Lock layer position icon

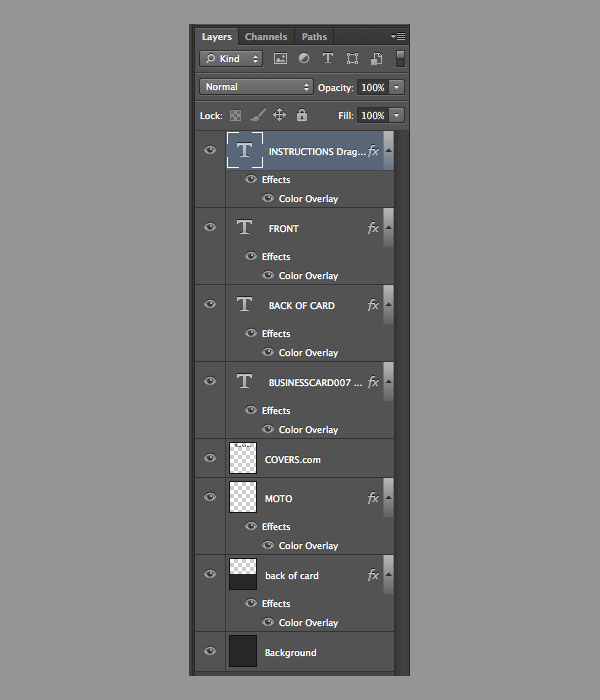click(279, 115)
